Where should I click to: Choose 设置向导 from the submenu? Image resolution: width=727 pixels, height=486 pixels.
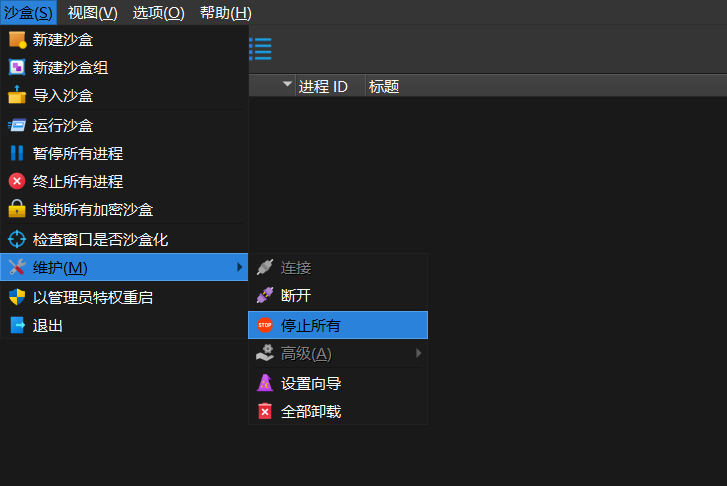pyautogui.click(x=338, y=384)
